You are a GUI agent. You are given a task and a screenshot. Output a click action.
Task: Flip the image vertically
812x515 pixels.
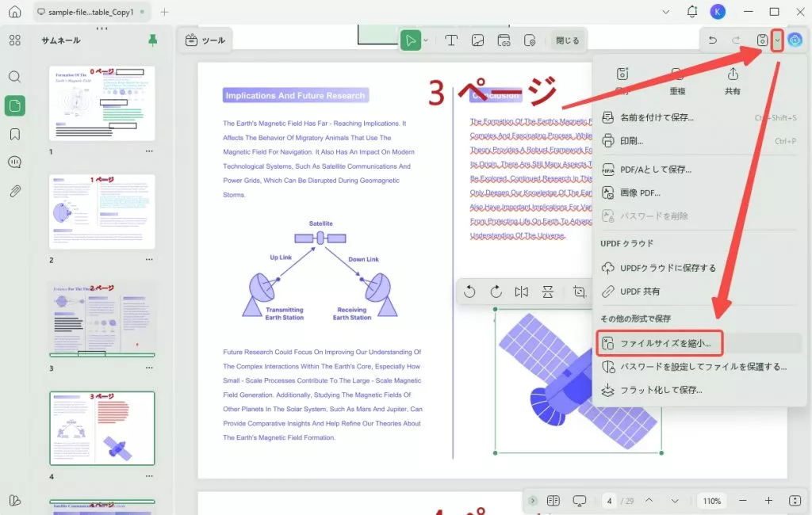click(547, 292)
